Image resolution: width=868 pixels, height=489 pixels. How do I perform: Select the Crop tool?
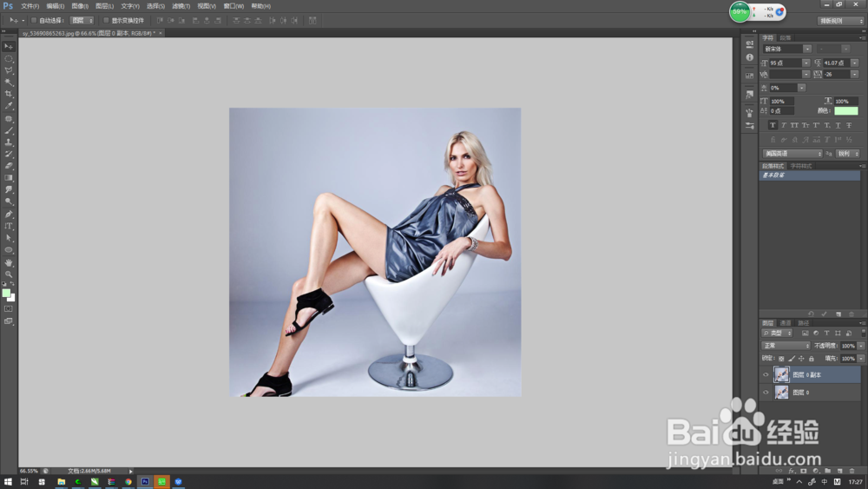(9, 94)
